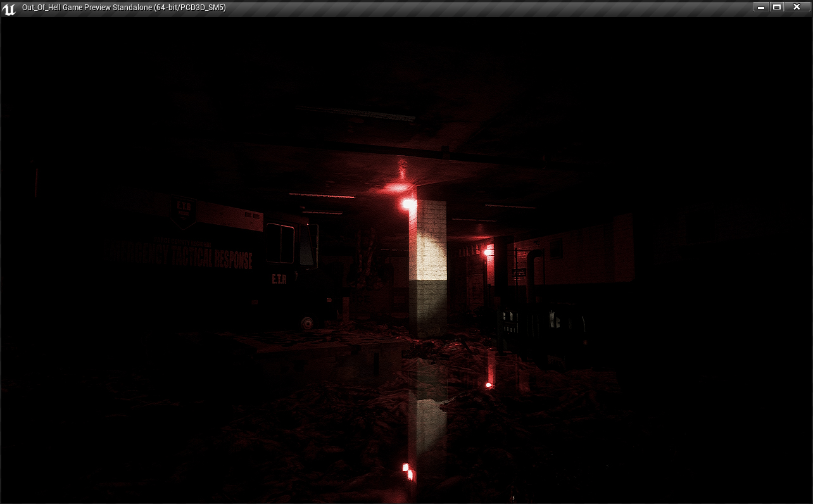This screenshot has width=813, height=504.
Task: Click the distant red wall light
Action: pos(486,252)
